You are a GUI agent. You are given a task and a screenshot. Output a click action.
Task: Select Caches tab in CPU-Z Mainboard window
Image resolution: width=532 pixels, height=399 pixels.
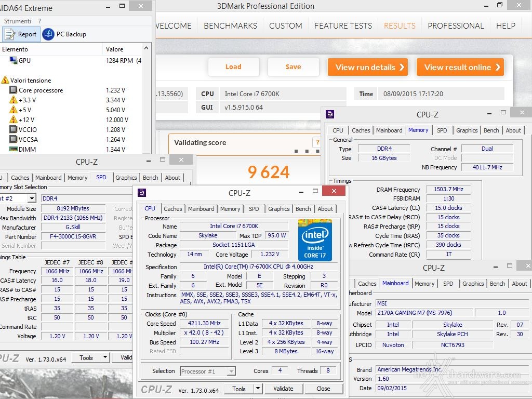(367, 283)
